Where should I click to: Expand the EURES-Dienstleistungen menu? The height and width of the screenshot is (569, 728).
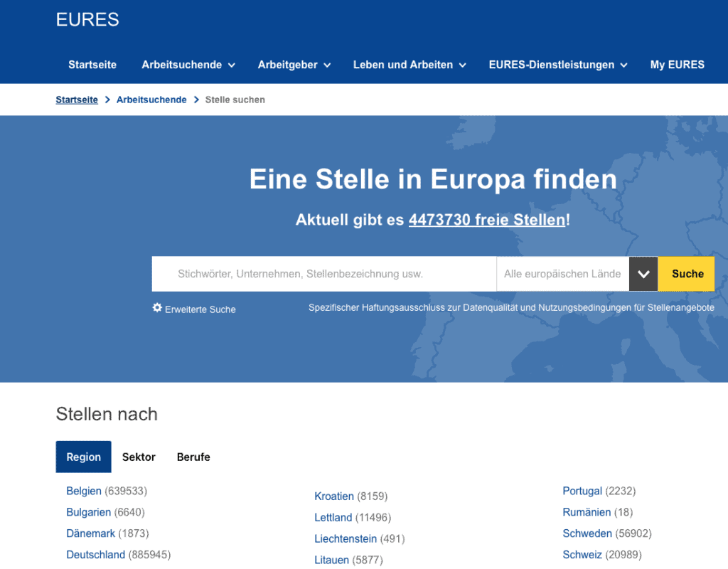click(558, 65)
